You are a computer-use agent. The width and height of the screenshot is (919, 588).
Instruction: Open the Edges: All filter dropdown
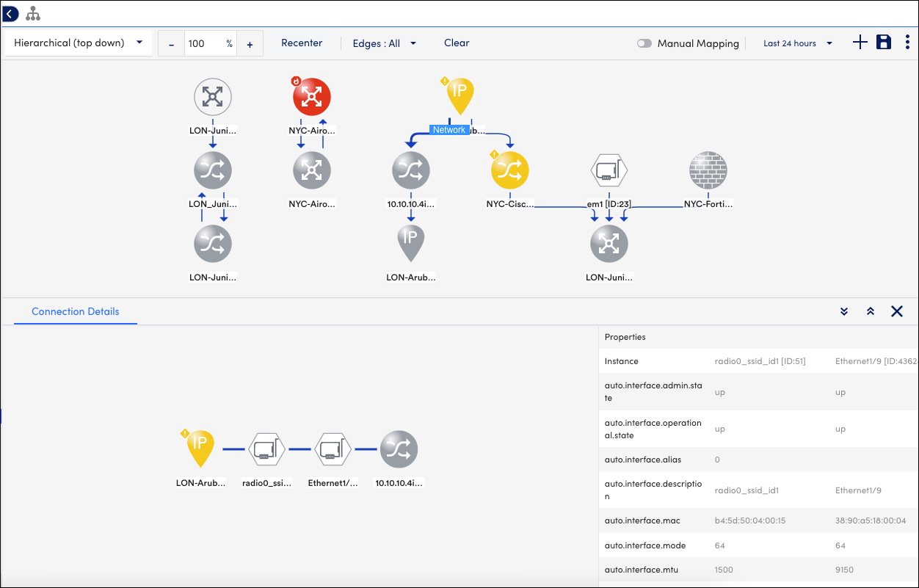tap(384, 43)
